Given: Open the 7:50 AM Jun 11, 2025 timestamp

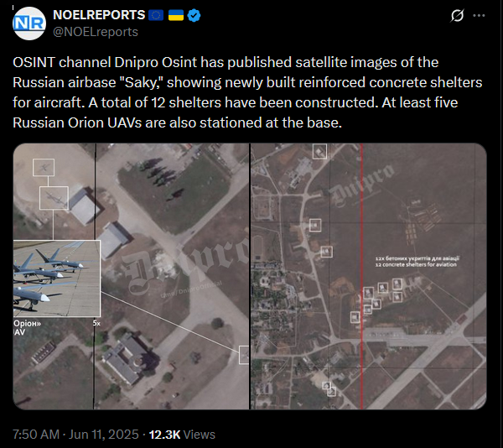Looking at the screenshot, I should point(75,435).
